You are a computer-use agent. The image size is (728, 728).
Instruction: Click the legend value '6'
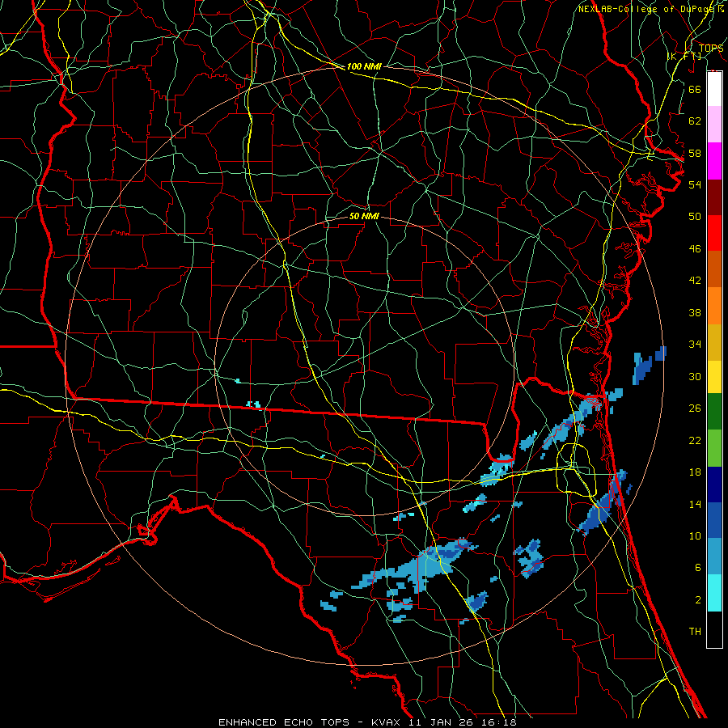[698, 568]
